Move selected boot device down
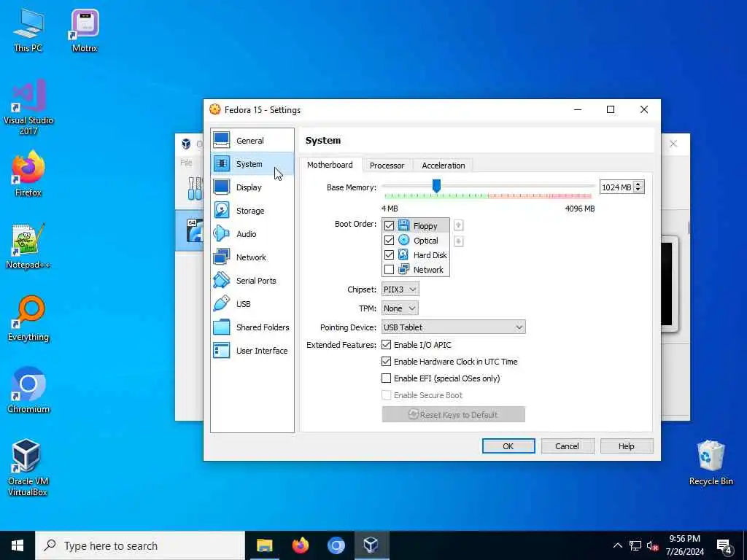Viewport: 747px width, 560px height. point(458,241)
